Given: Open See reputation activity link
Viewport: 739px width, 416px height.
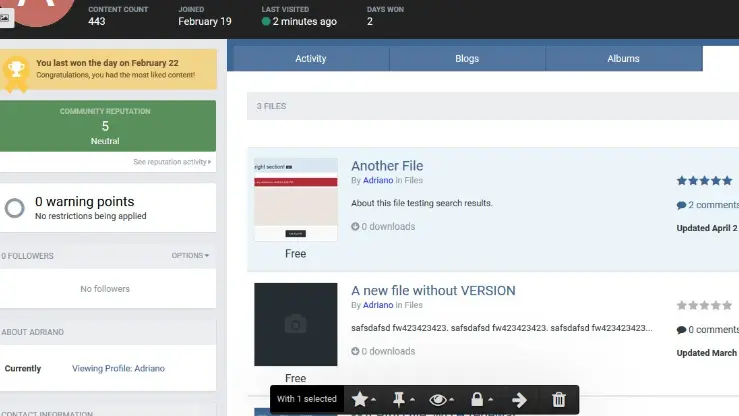Looking at the screenshot, I should [172, 162].
